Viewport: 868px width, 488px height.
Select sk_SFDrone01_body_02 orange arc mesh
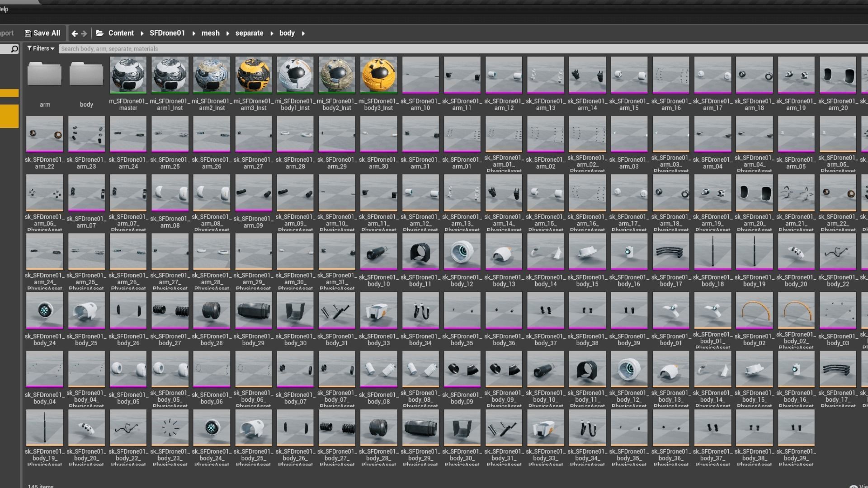click(754, 310)
